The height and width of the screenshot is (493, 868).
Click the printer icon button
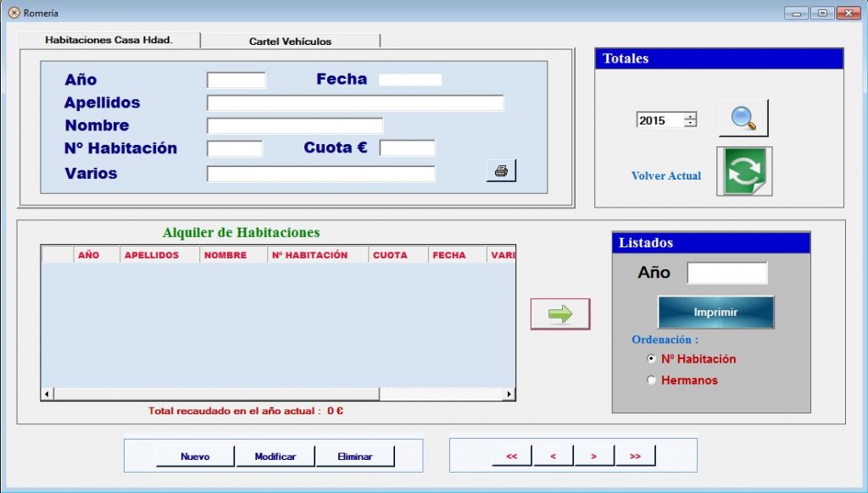click(x=501, y=170)
